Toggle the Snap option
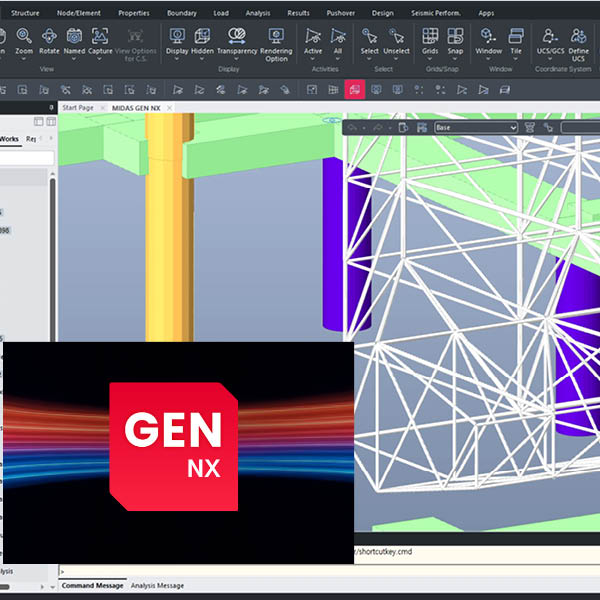Screen dimensions: 600x600 point(455,36)
